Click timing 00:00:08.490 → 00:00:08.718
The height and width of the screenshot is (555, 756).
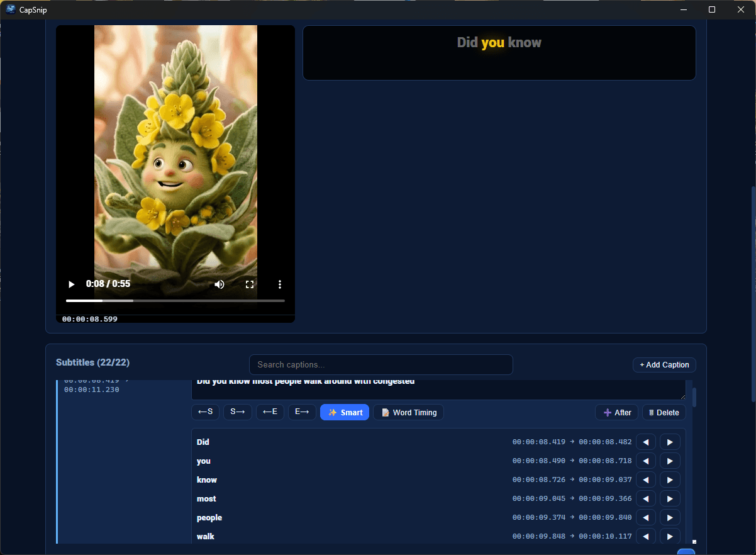point(572,461)
